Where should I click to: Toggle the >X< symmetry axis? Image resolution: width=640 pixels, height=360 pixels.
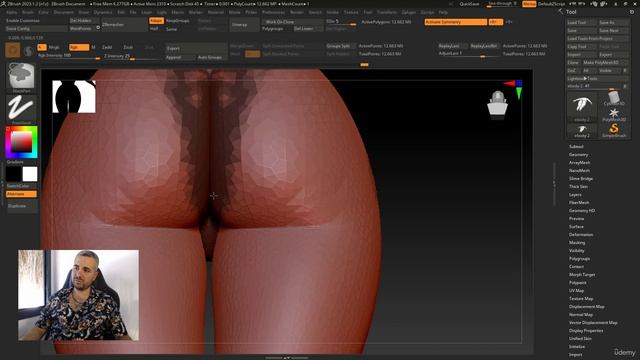pos(496,22)
